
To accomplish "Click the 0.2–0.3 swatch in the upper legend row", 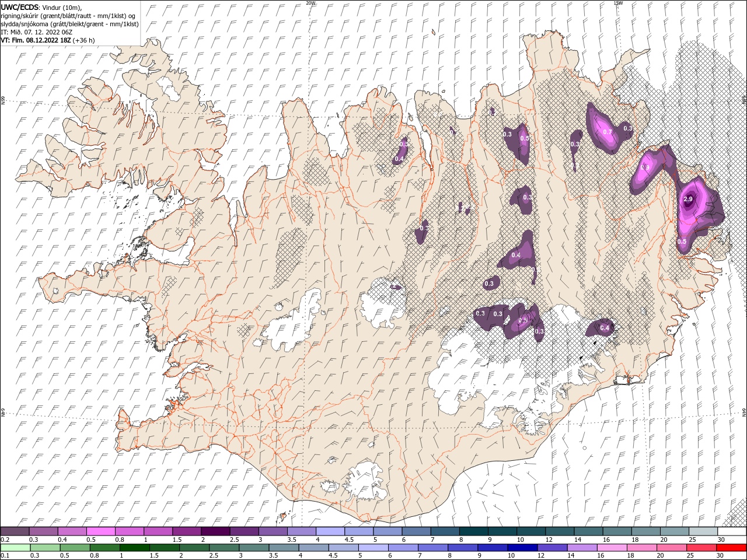I will pos(15,531).
